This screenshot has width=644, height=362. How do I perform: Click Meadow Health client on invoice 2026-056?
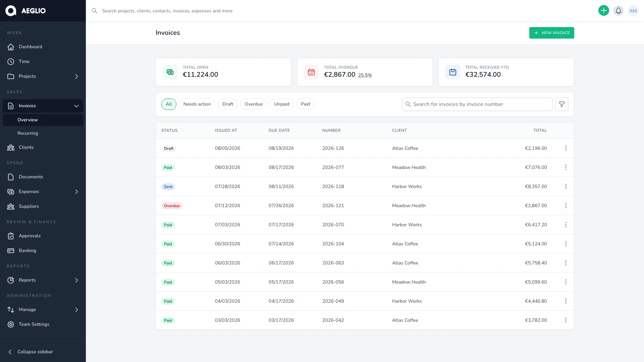409,282
